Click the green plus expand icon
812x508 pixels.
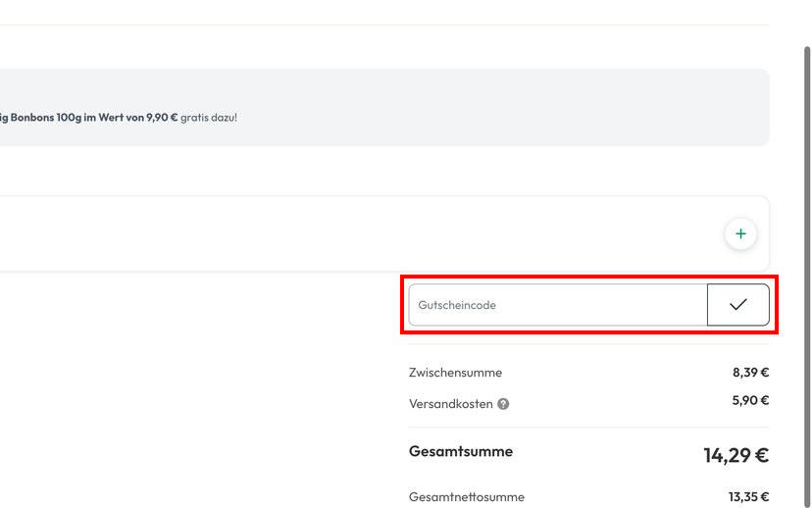740,234
